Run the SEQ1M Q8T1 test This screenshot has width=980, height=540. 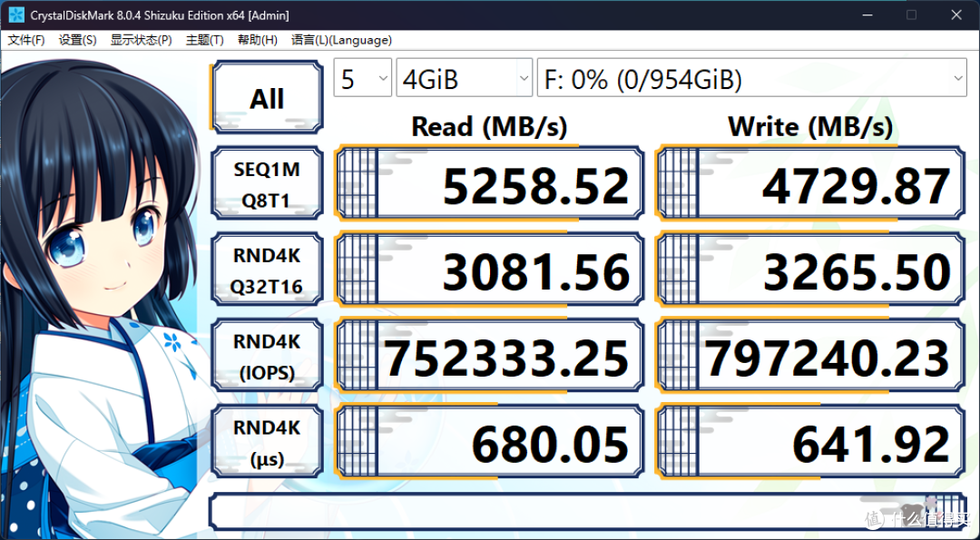[268, 183]
